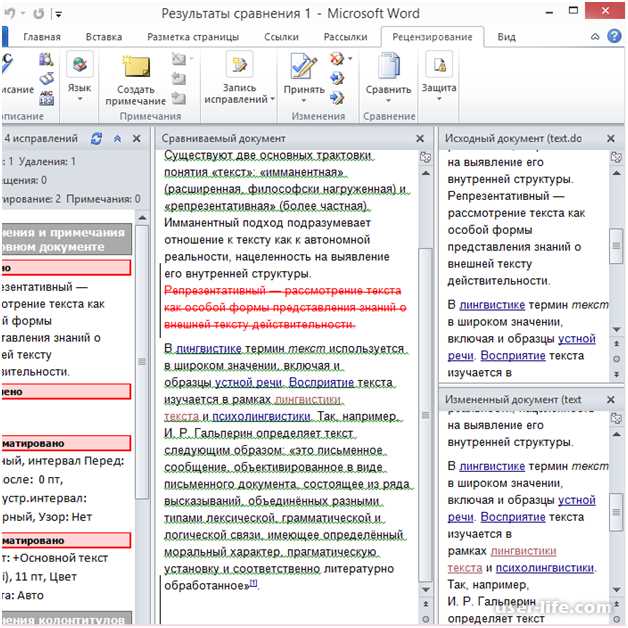The width and height of the screenshot is (628, 628).
Task: Click the Redo icon in quick access toolbar
Action: (38, 14)
